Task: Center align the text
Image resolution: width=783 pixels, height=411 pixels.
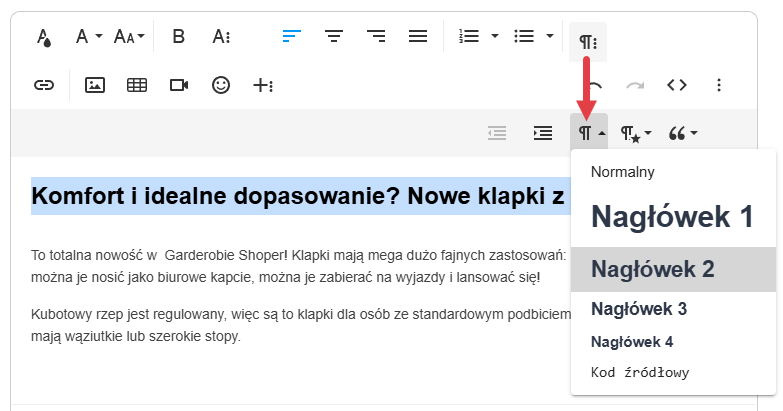Action: 334,36
